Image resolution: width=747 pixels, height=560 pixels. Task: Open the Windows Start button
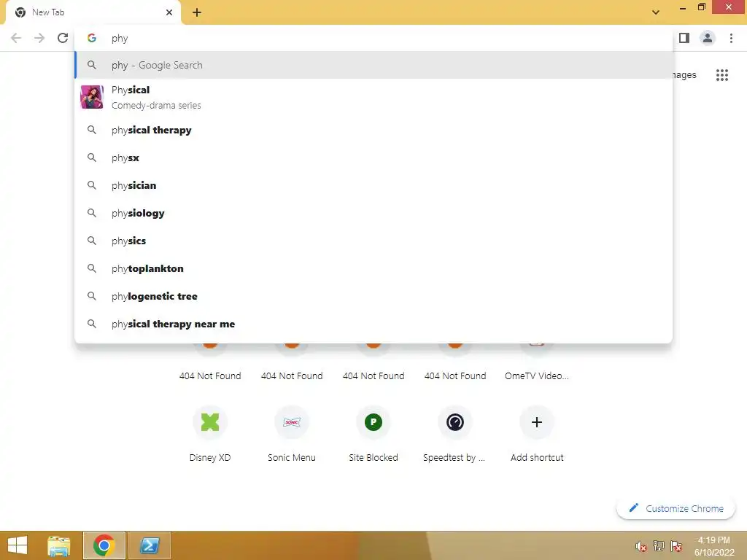[x=18, y=545]
